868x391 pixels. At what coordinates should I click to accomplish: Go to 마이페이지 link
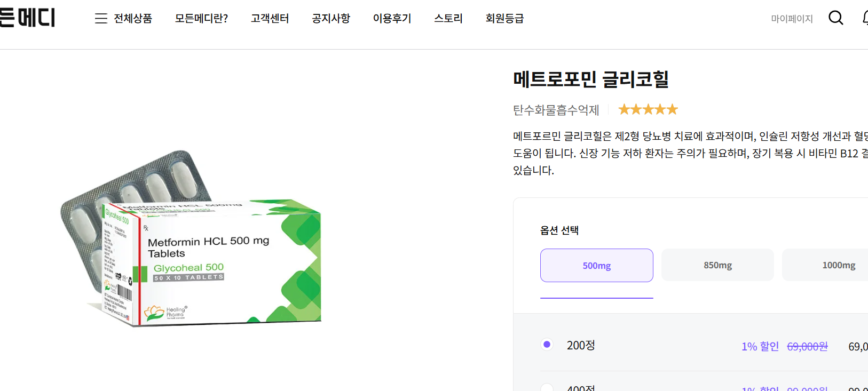(x=792, y=19)
